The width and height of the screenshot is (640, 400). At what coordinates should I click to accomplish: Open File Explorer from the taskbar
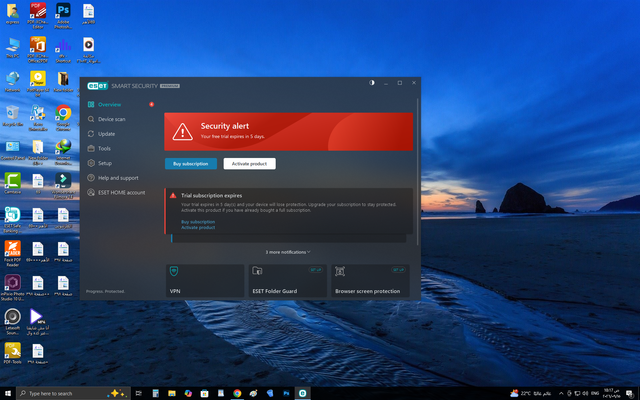point(172,393)
